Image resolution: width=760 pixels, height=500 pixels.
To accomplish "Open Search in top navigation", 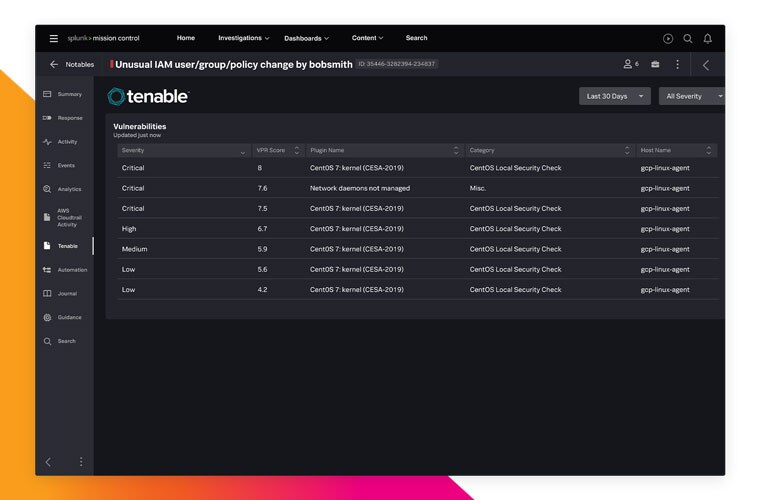I will 416,38.
